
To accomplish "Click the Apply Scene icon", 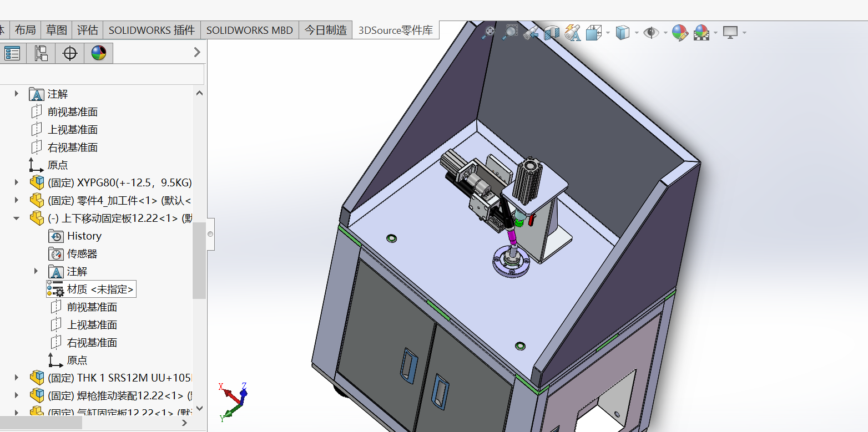I will click(702, 33).
